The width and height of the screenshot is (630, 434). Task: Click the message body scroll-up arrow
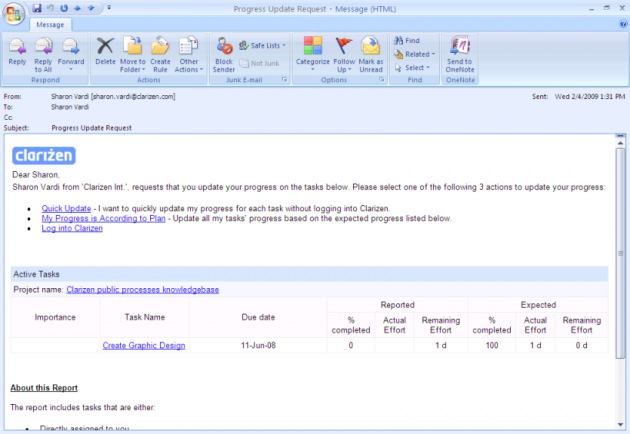(x=620, y=143)
